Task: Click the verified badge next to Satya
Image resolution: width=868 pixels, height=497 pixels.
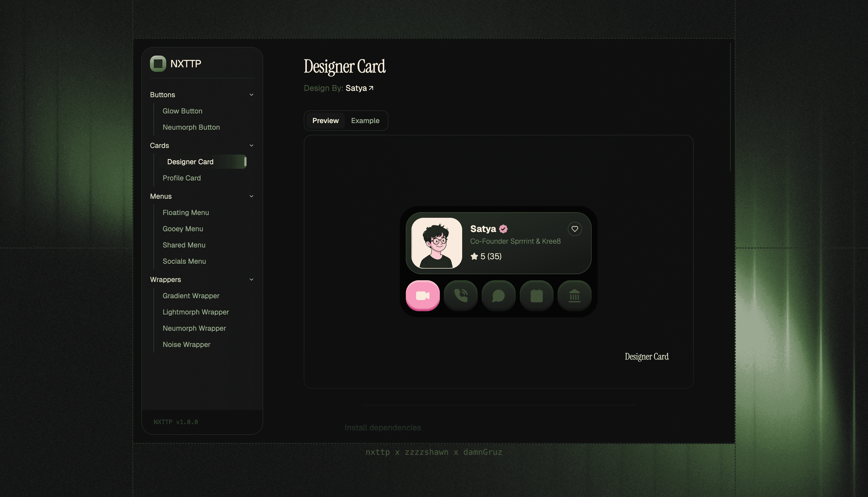Action: (x=503, y=229)
